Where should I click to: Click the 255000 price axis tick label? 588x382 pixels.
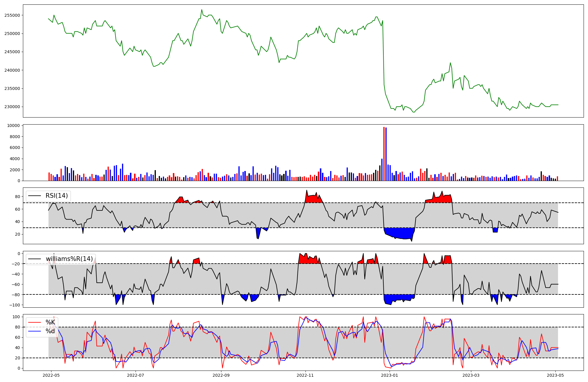[12, 15]
